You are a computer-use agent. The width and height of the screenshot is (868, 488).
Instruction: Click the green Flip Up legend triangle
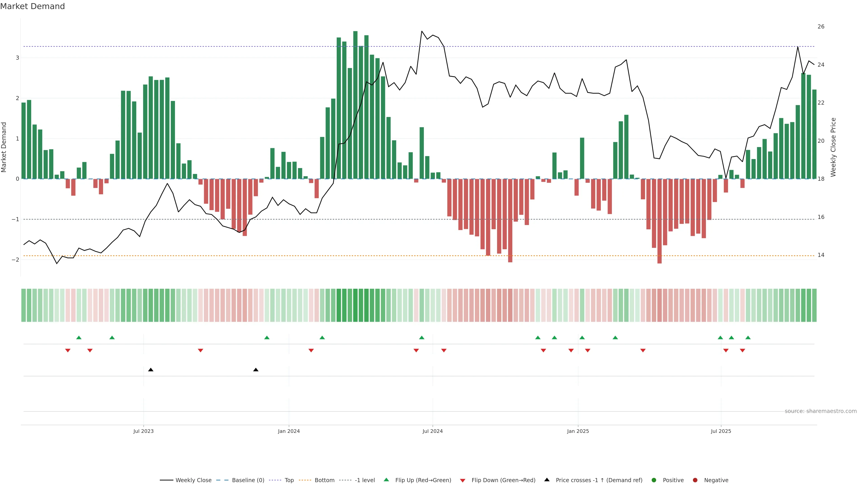coord(386,480)
